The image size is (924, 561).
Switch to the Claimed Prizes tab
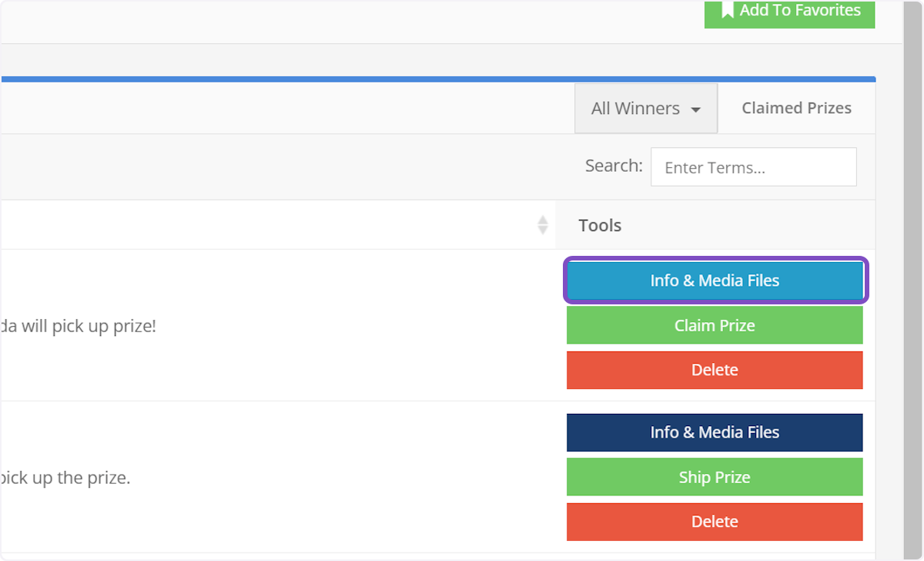tap(796, 108)
